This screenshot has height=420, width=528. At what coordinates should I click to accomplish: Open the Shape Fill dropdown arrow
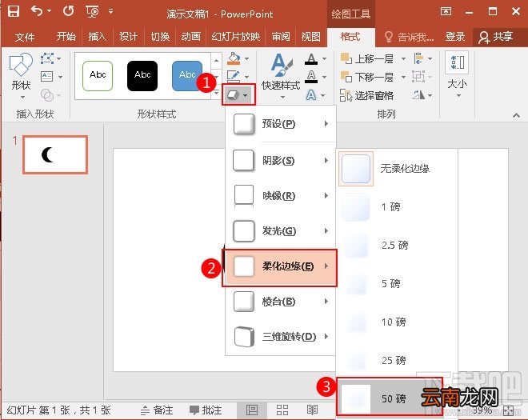pyautogui.click(x=247, y=59)
